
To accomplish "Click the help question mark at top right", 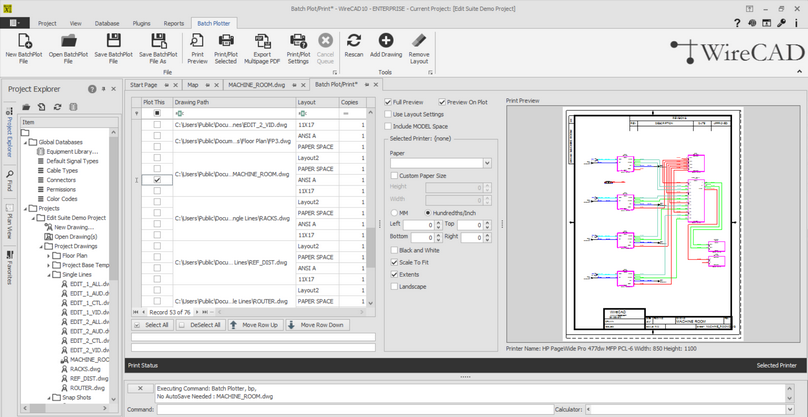I will pos(737,23).
